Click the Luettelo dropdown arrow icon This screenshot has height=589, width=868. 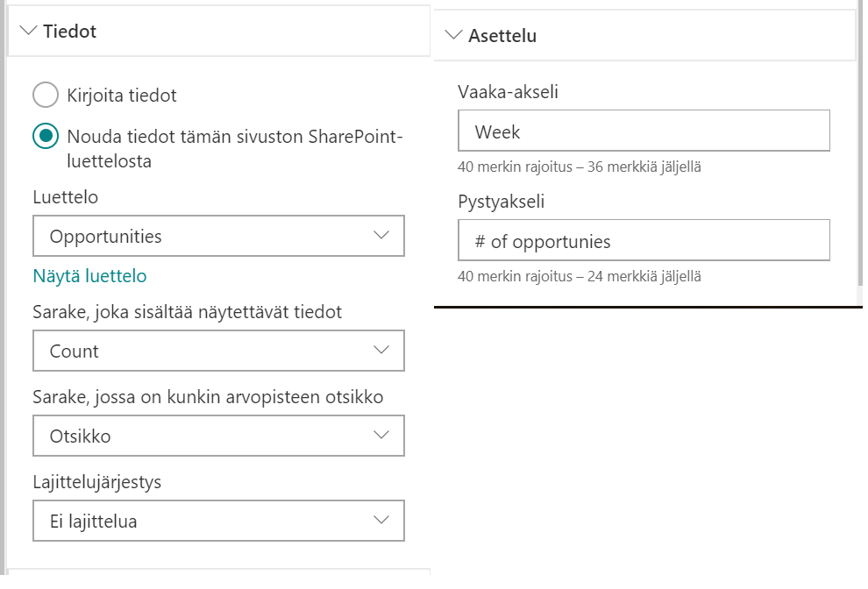(x=381, y=236)
